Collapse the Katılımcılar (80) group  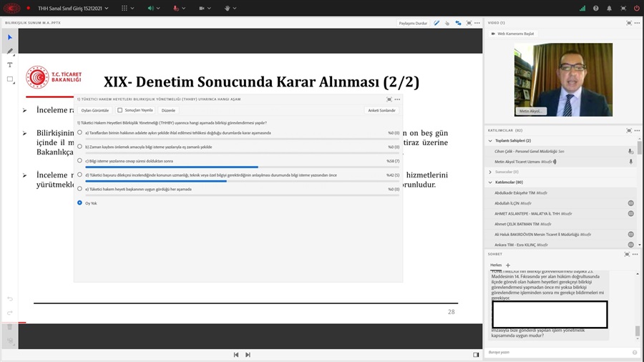(490, 182)
